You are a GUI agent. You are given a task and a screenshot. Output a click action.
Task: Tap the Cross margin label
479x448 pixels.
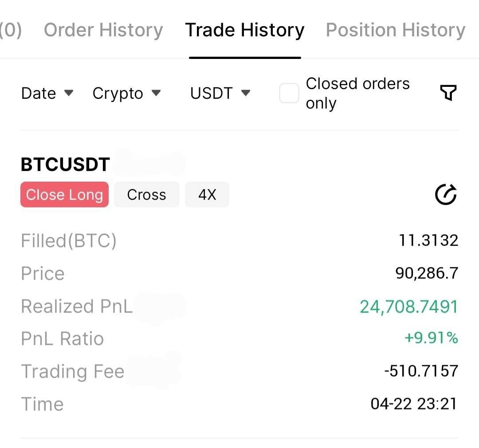[x=146, y=195]
